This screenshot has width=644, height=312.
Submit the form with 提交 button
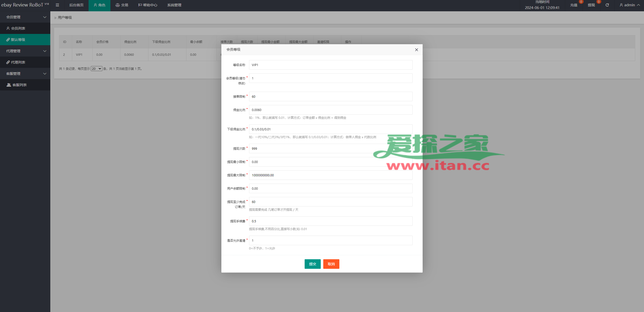313,264
